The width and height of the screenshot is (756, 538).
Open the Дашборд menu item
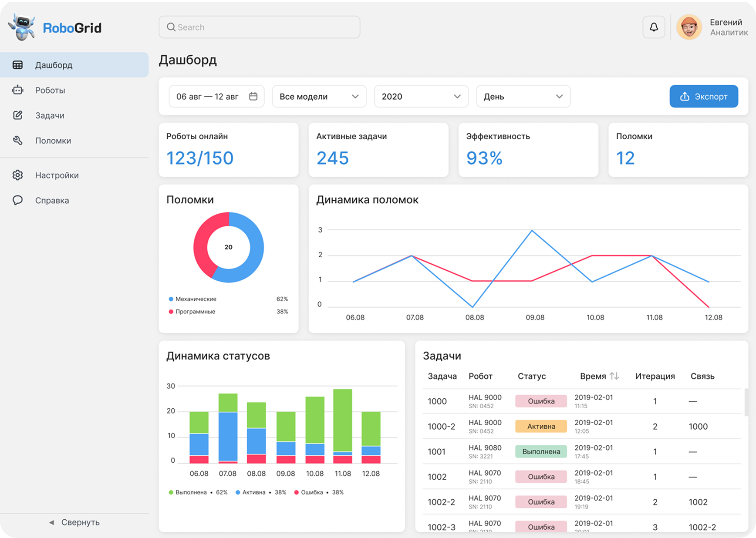[x=74, y=65]
